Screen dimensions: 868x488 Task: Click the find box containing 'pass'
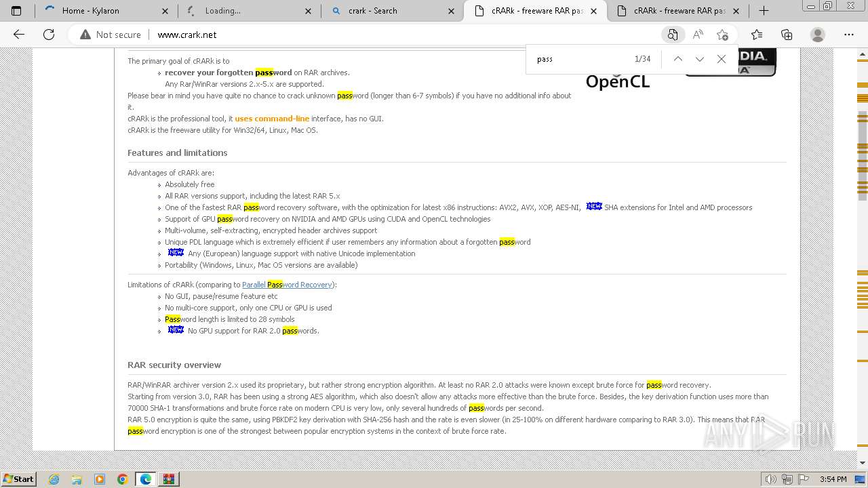(x=580, y=59)
